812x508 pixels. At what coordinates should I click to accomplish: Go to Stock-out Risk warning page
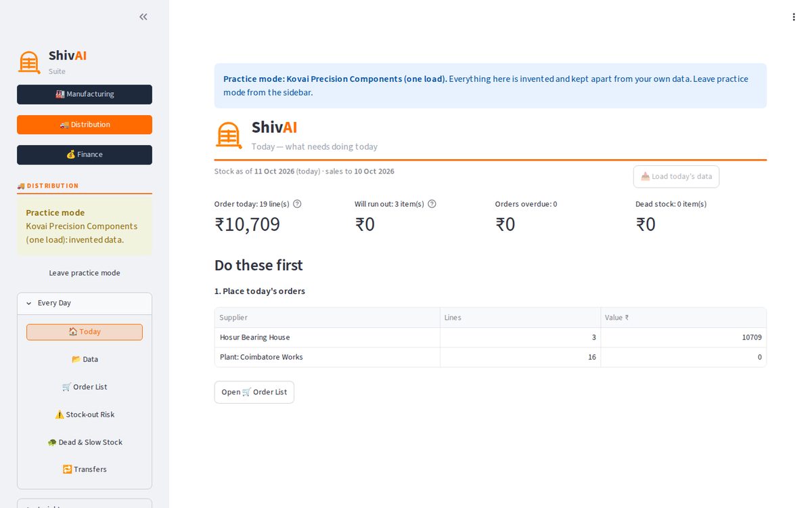coord(85,415)
